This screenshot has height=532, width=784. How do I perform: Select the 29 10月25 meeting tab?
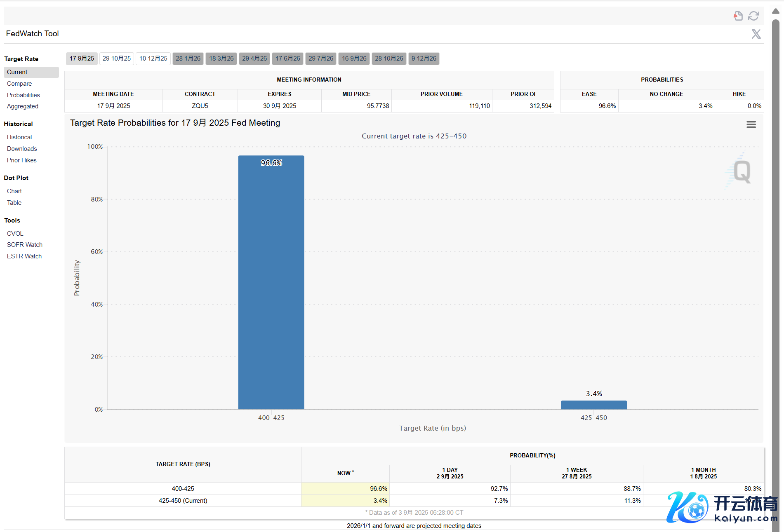tap(116, 59)
